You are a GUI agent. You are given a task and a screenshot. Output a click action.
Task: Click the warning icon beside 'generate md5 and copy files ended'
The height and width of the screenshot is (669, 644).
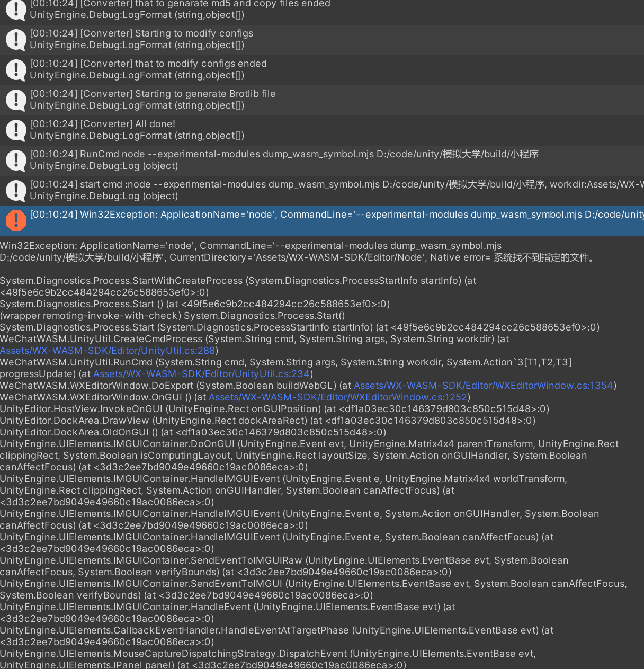[16, 10]
